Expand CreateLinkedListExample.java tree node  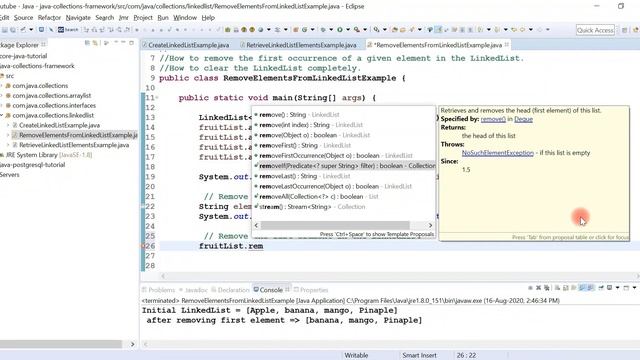pyautogui.click(x=8, y=125)
